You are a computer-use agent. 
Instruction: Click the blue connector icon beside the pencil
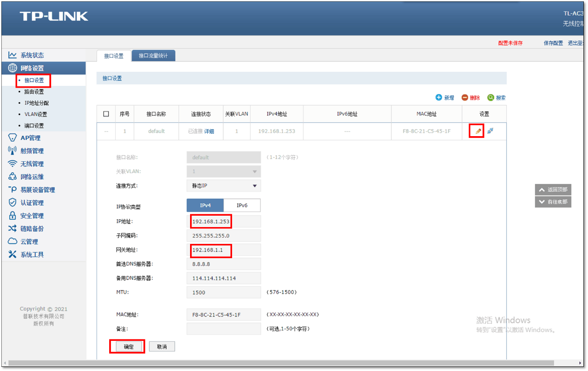coord(490,131)
